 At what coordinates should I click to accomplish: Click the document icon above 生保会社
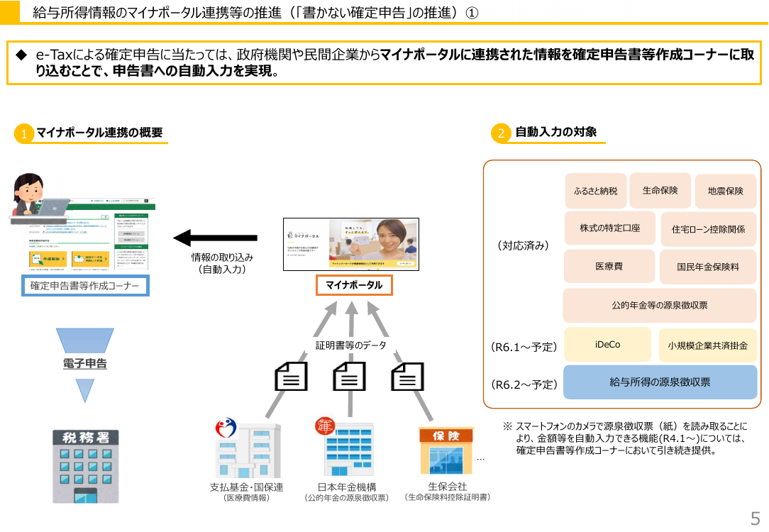pos(407,376)
